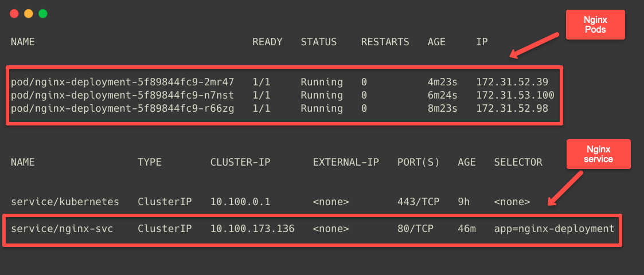Select pod name nginx-deployment-5f89844fc9-n7nst
Image resolution: width=644 pixels, height=275 pixels.
[x=122, y=95]
